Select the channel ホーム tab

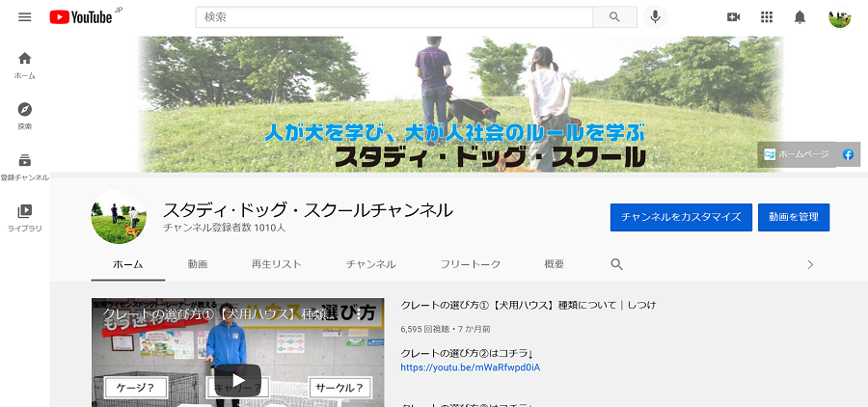coord(128,264)
